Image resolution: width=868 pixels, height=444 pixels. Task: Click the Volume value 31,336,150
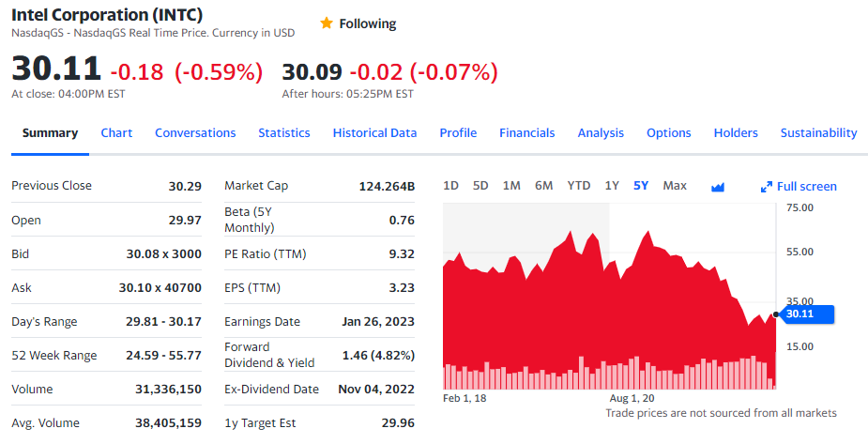point(168,390)
